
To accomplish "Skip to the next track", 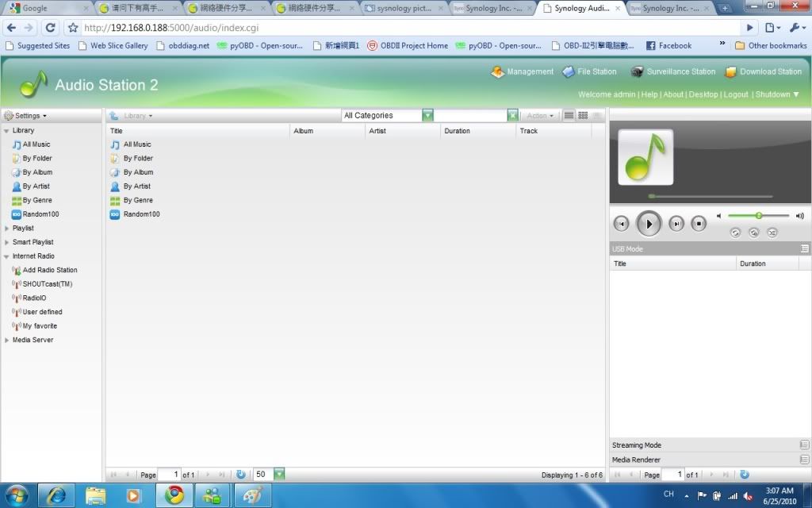I will [676, 224].
